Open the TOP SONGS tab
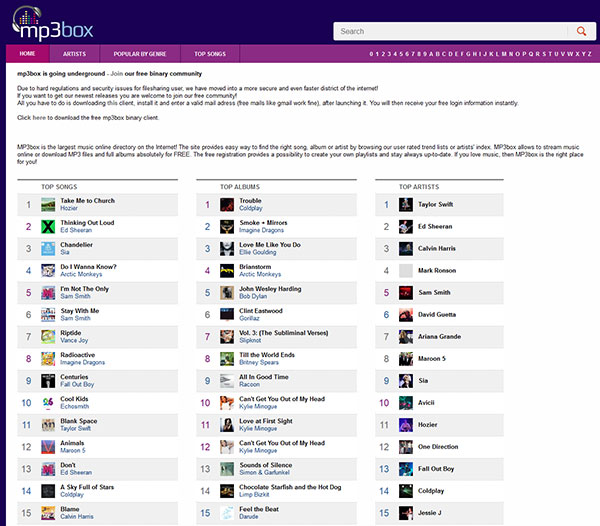 [x=210, y=54]
